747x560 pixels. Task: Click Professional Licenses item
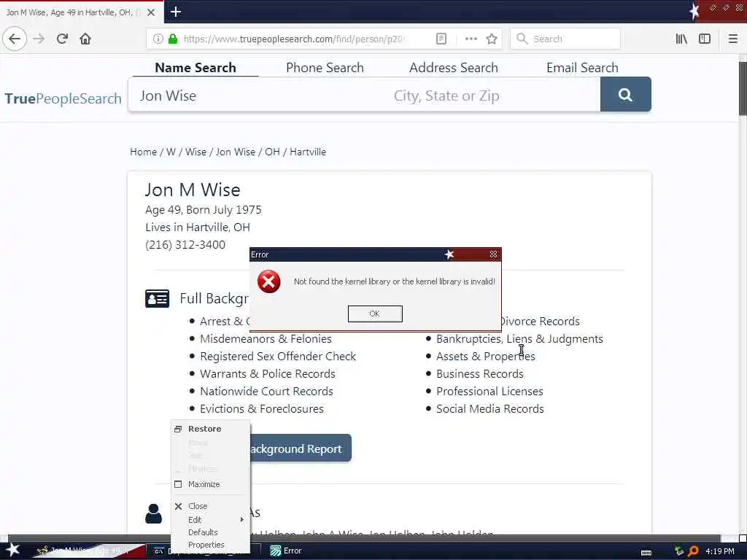click(489, 392)
